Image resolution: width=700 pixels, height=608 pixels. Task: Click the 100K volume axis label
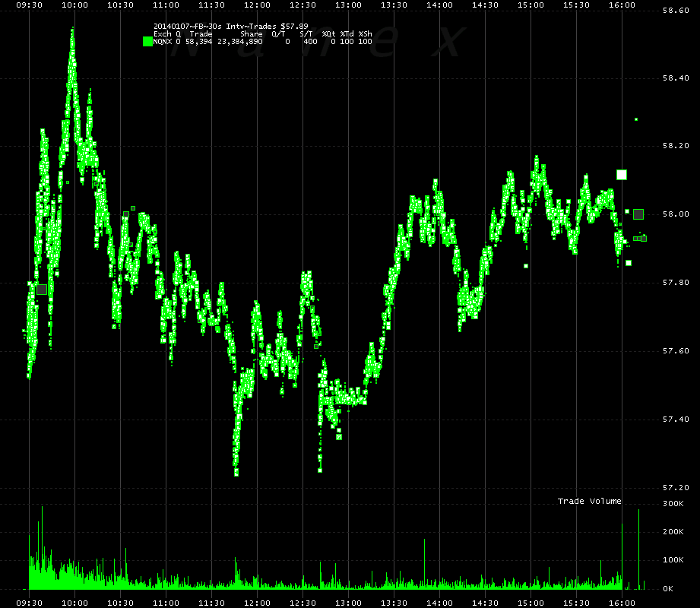(x=673, y=560)
